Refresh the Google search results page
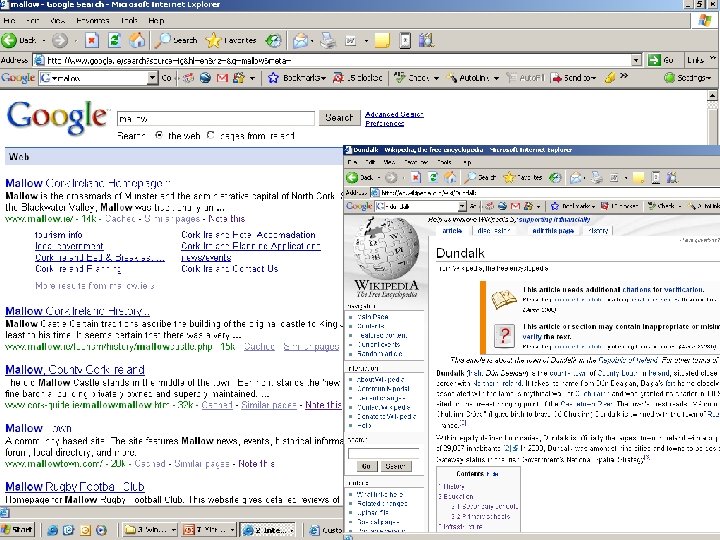 [x=114, y=40]
